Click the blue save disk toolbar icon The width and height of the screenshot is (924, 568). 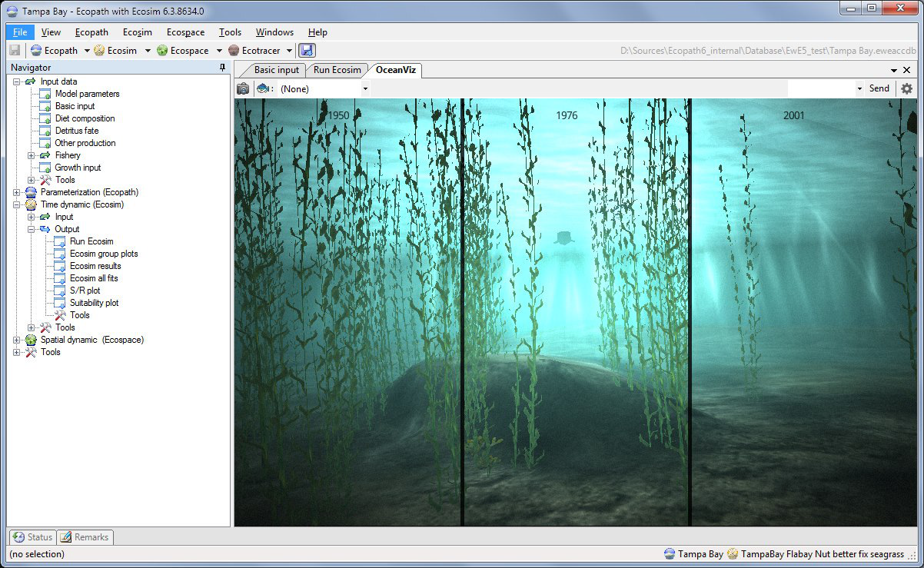(x=307, y=51)
